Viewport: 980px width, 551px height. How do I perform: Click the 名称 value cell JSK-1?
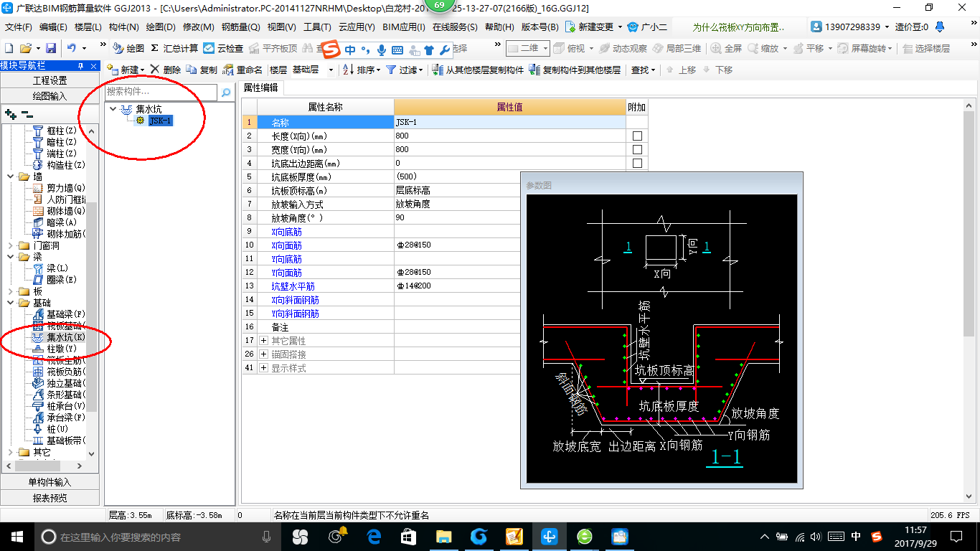(x=510, y=122)
